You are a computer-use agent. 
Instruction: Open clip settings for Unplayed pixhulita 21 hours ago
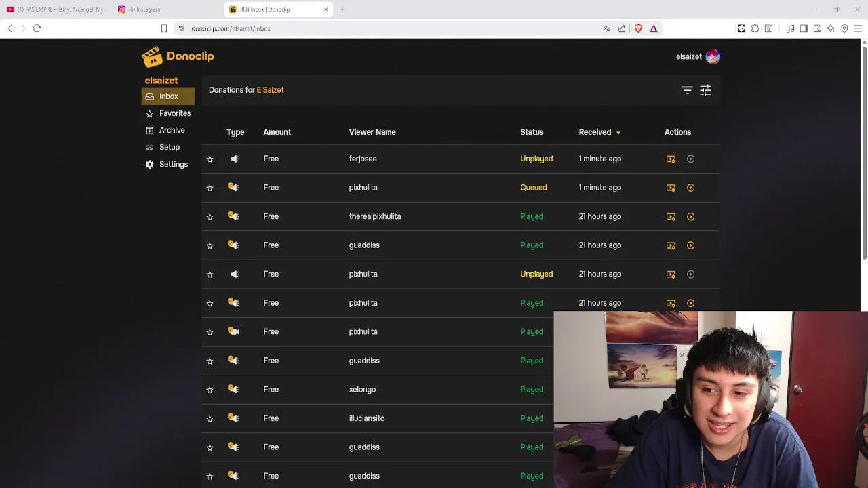(671, 274)
